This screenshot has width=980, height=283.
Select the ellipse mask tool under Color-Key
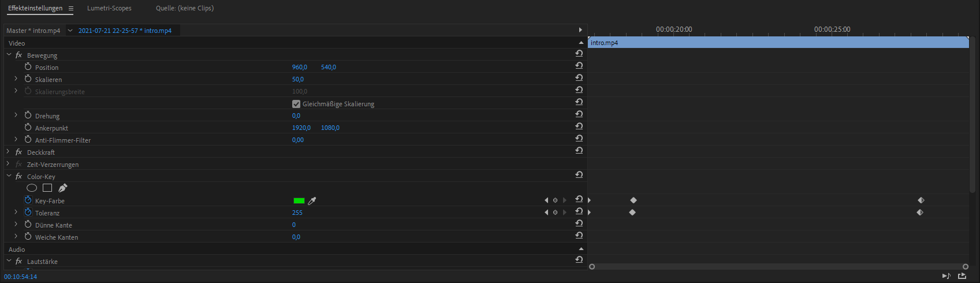(32, 188)
